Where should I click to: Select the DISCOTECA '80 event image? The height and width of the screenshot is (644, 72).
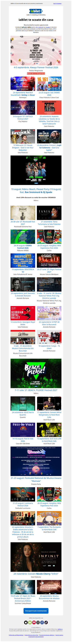[23, 260]
